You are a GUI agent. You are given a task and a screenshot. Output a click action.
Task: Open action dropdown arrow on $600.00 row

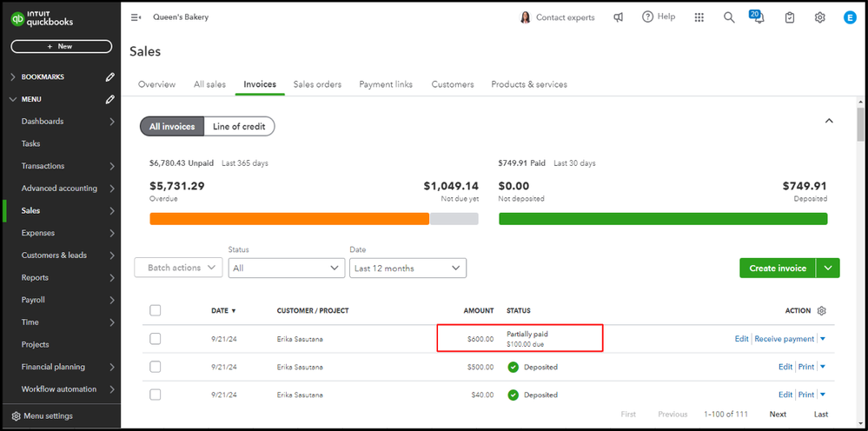(823, 339)
